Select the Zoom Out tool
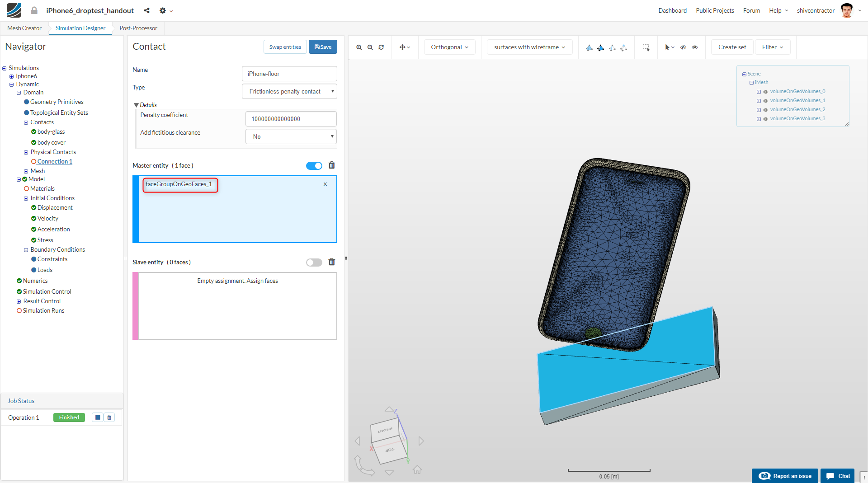Image resolution: width=868 pixels, height=483 pixels. click(x=370, y=47)
